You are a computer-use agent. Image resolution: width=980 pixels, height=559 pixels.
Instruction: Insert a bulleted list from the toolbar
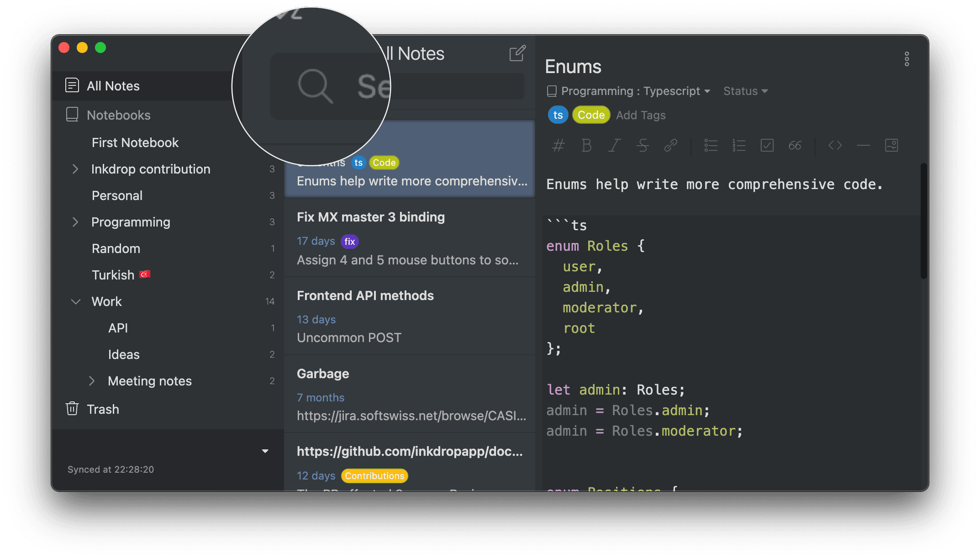711,146
